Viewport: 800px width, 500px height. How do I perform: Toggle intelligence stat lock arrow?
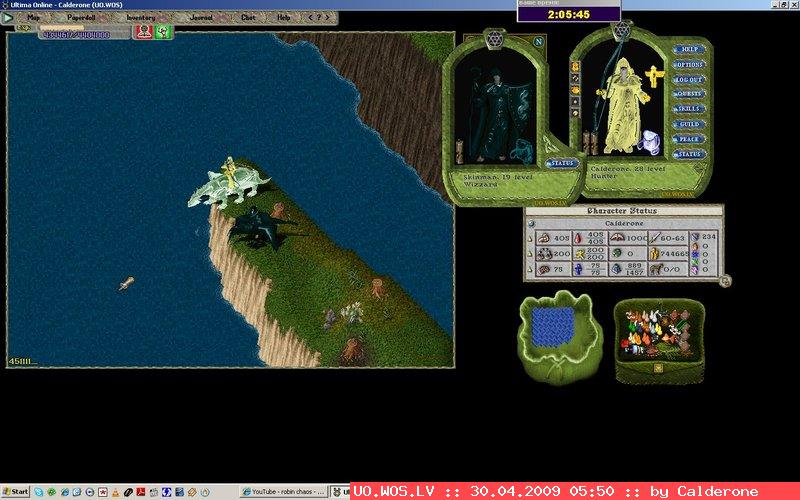(530, 269)
